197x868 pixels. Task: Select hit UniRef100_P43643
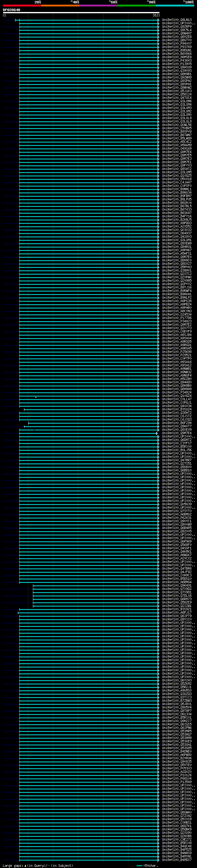176,61
